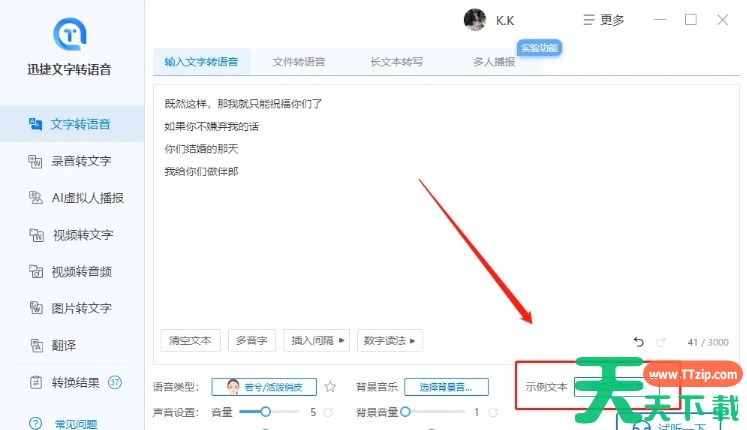
Task: Open the 多人播报 tab
Action: tap(494, 62)
